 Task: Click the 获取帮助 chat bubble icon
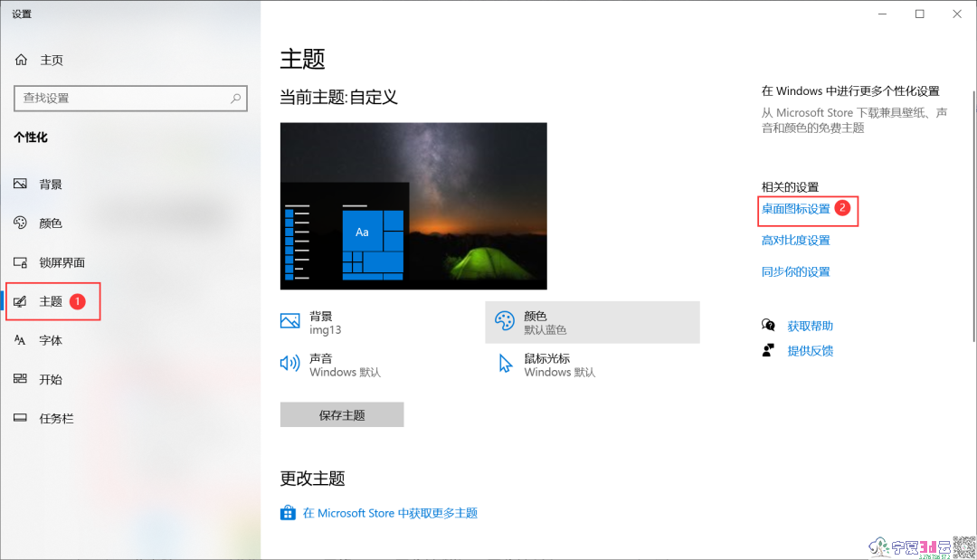click(768, 325)
